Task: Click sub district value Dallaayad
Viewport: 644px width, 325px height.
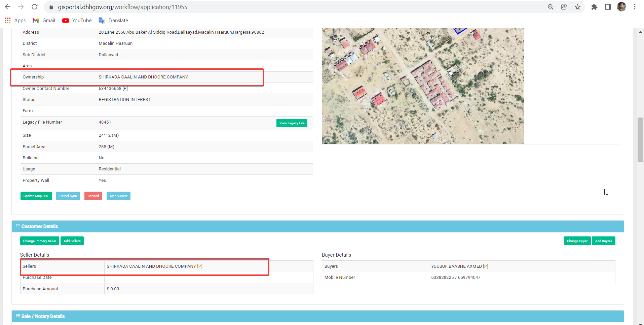Action: click(108, 55)
